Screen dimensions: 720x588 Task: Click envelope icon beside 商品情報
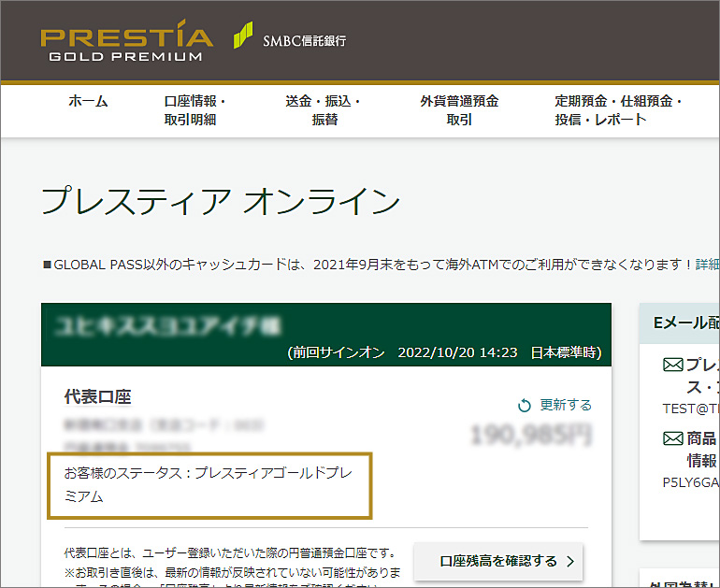[672, 438]
